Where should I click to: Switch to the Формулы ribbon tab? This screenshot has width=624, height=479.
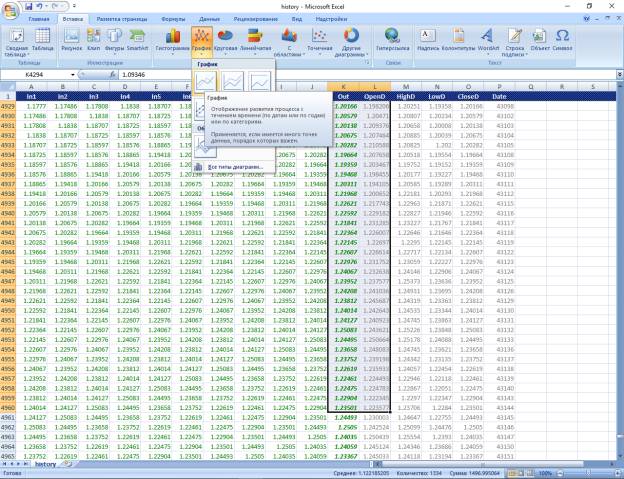(172, 19)
